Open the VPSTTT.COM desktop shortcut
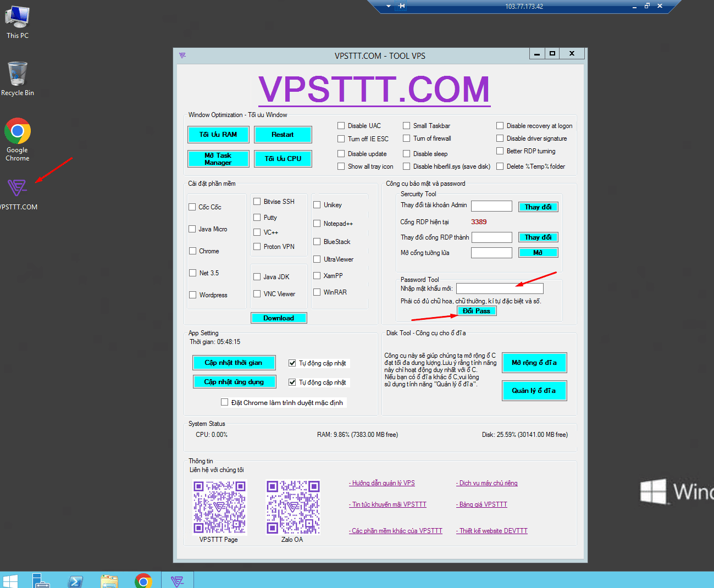Viewport: 714px width, 588px height. tap(18, 193)
